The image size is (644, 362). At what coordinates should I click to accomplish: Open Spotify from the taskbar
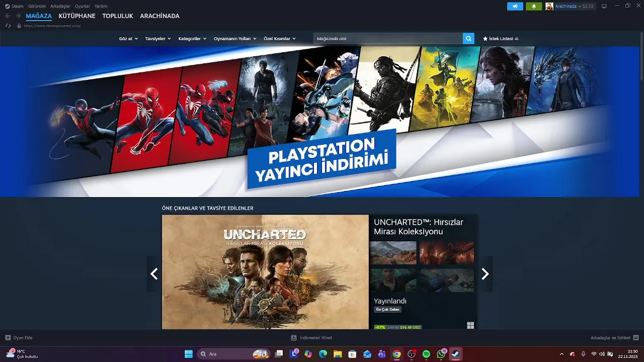426,354
